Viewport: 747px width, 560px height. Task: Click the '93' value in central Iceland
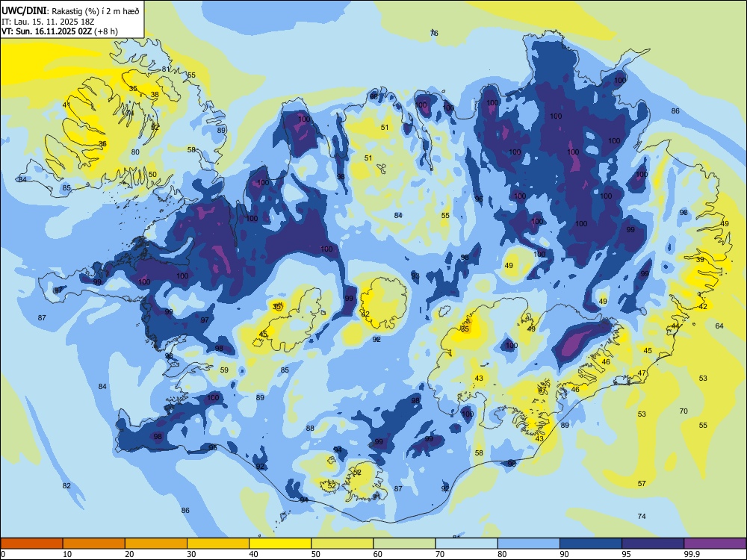[x=415, y=276]
